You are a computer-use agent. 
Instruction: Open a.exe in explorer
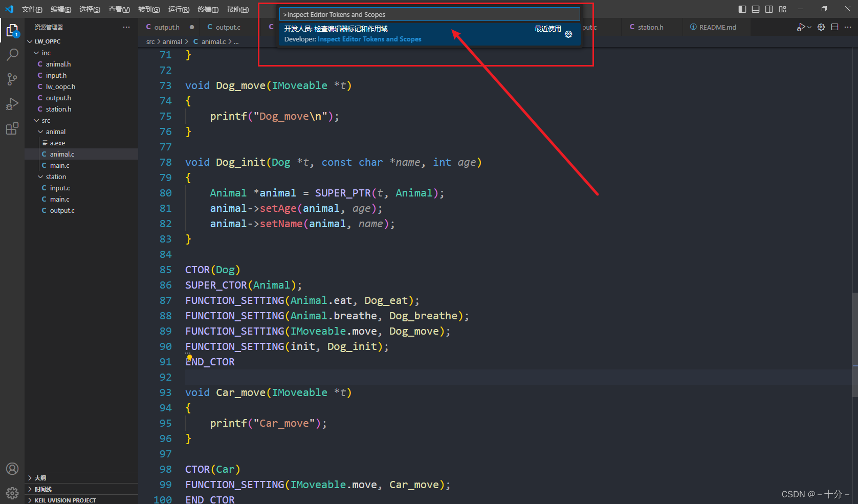click(x=82, y=143)
